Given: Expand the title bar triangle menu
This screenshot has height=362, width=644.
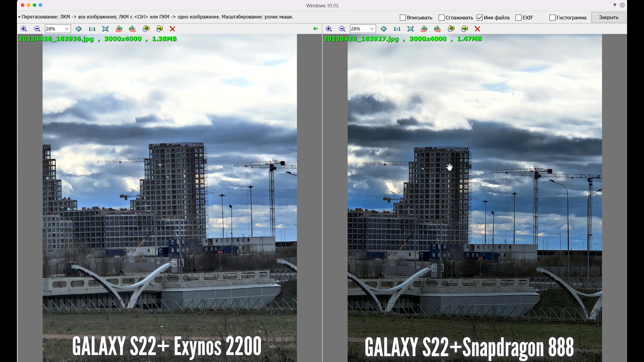Looking at the screenshot, I should 615,5.
